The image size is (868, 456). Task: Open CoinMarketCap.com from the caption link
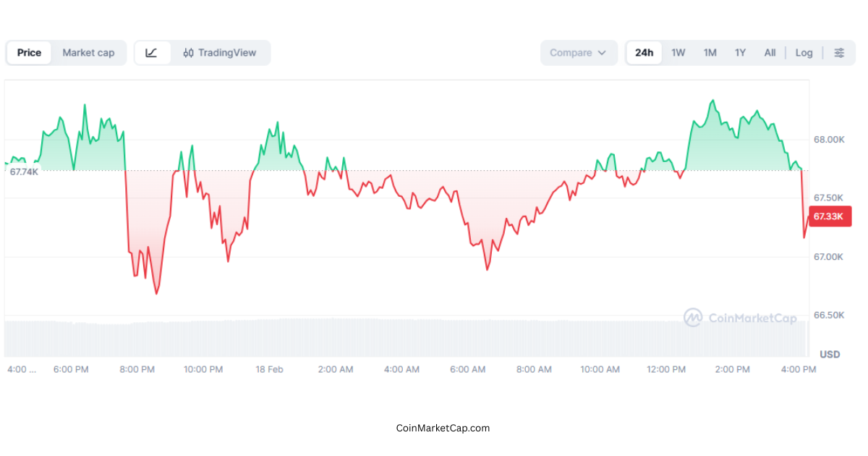442,428
